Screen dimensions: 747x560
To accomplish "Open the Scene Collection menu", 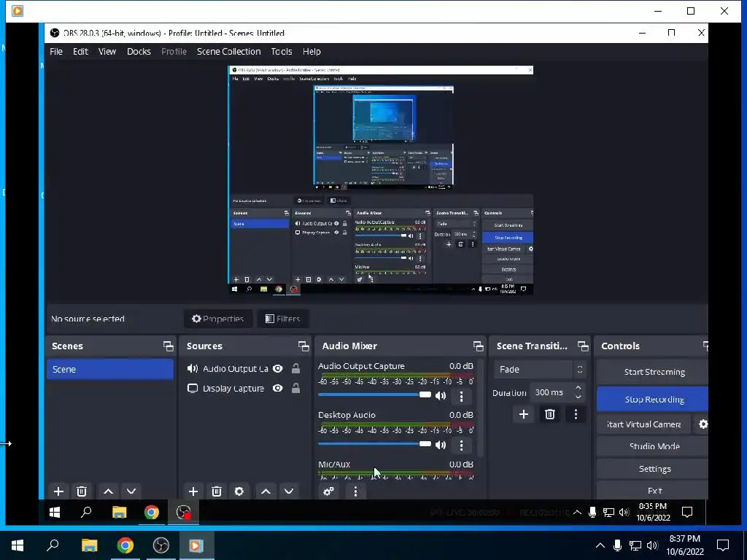I will point(228,52).
